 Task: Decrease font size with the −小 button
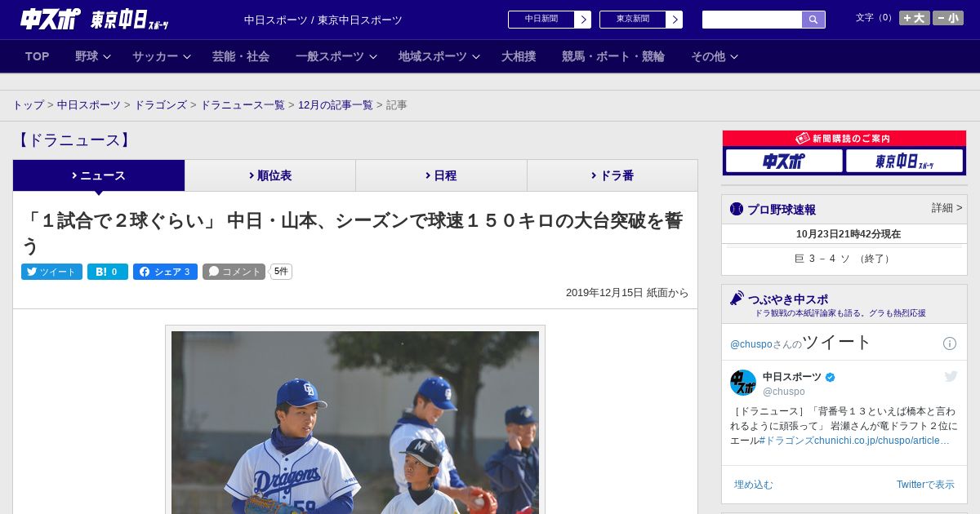[948, 18]
